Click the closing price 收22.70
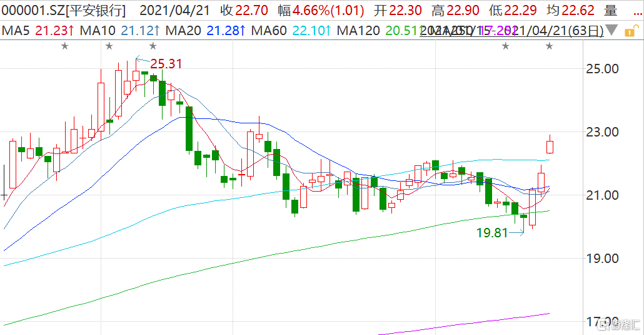 coord(244,10)
